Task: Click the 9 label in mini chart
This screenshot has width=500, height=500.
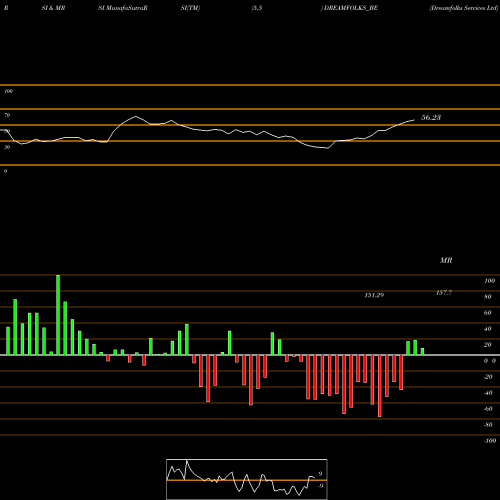Action: click(x=320, y=474)
